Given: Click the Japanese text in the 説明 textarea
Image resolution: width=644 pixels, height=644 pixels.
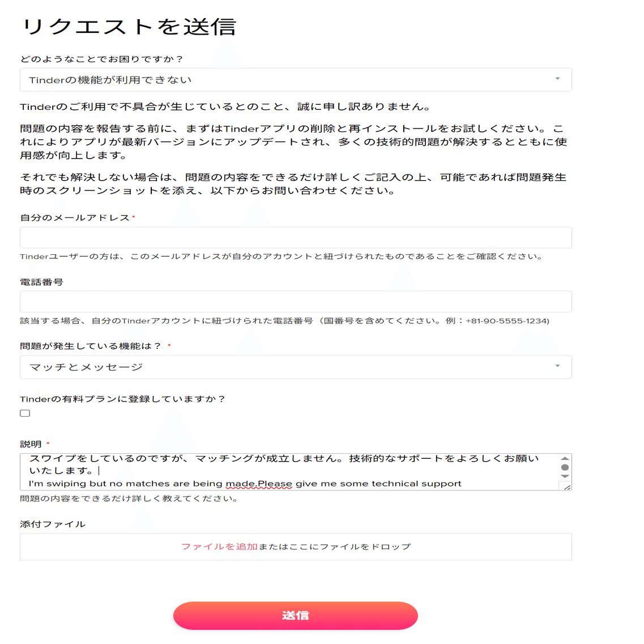Looking at the screenshot, I should (283, 464).
